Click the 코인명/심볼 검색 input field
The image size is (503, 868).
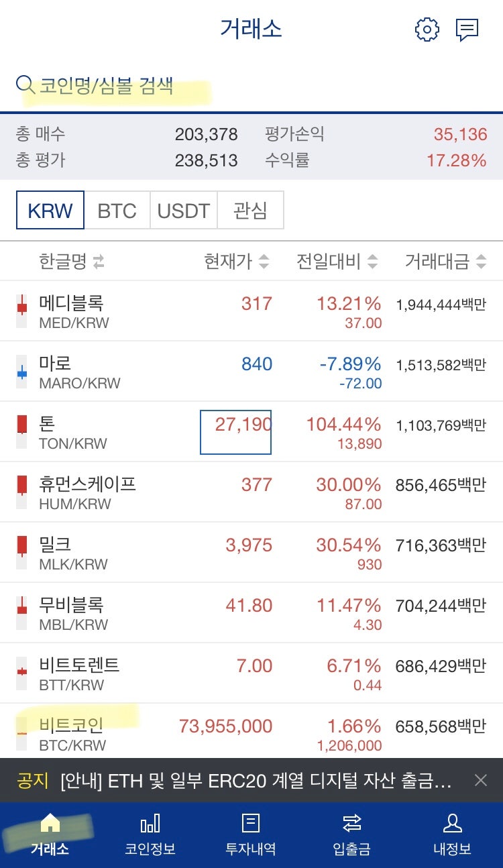coord(134,86)
